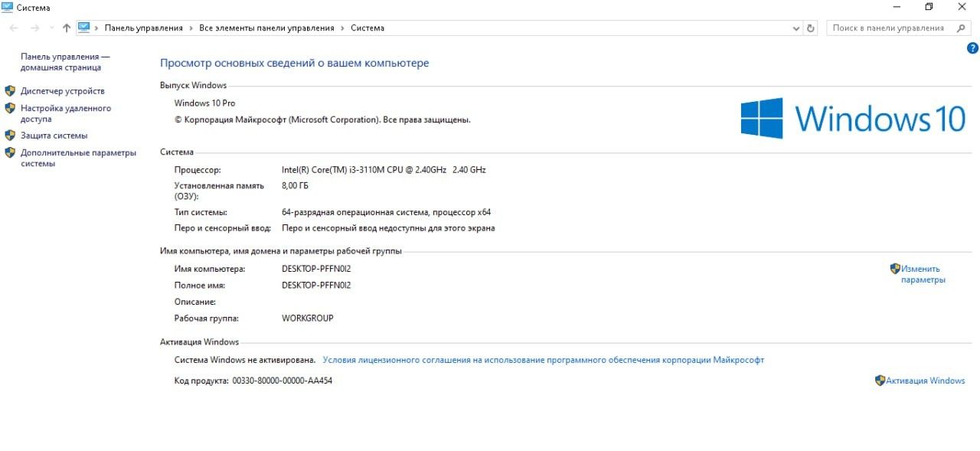980x451 pixels.
Task: Restore down the System window
Action: [x=929, y=7]
